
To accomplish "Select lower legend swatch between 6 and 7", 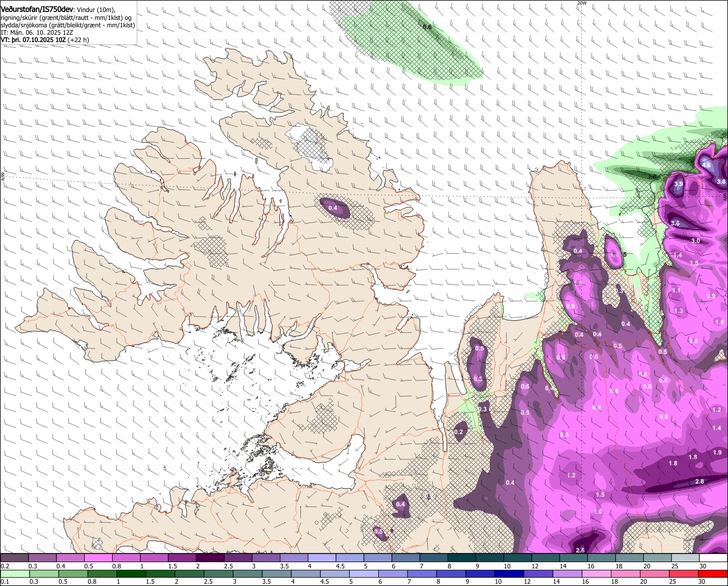I will 393,573.
